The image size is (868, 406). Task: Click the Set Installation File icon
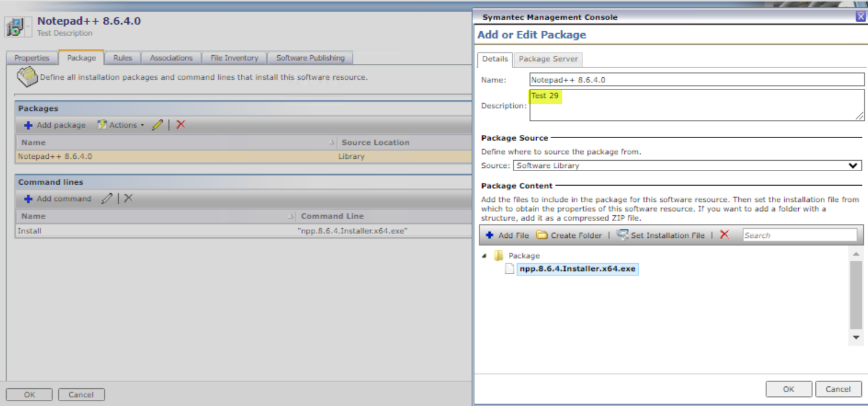coord(622,236)
